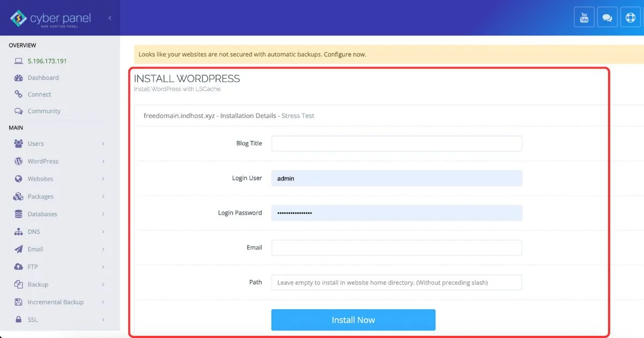Expand the Websites submenu arrow
The width and height of the screenshot is (644, 338).
coord(103,179)
